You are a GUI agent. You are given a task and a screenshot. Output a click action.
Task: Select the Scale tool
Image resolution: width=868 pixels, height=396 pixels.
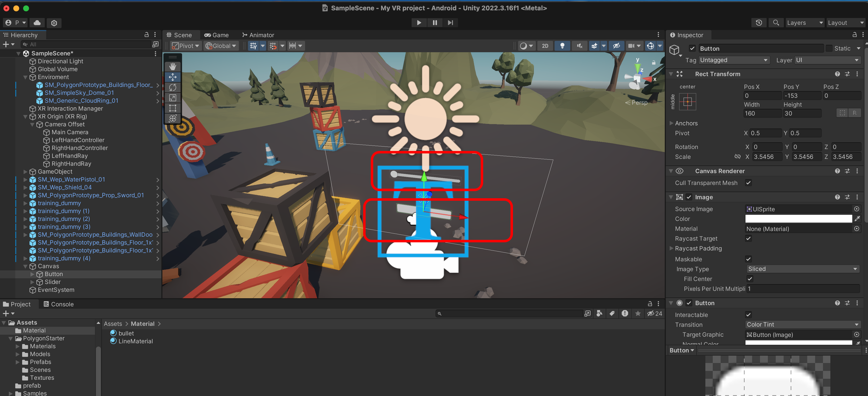tap(172, 98)
